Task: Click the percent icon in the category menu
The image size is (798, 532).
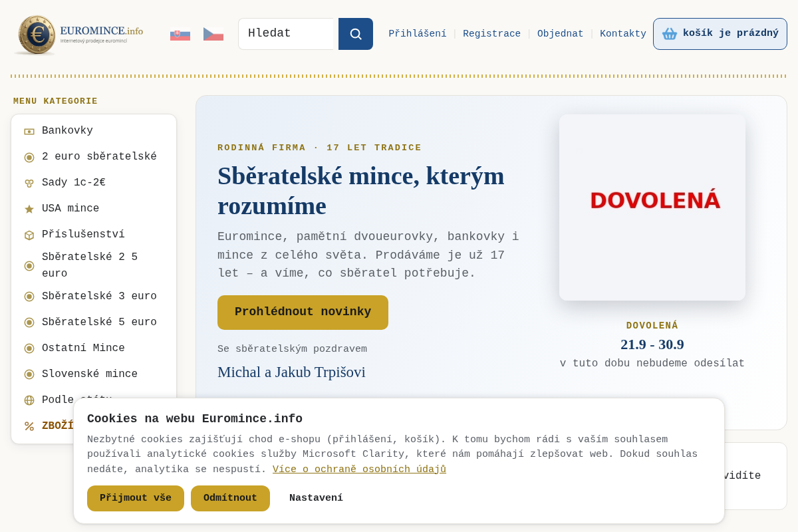Action: pos(29,426)
